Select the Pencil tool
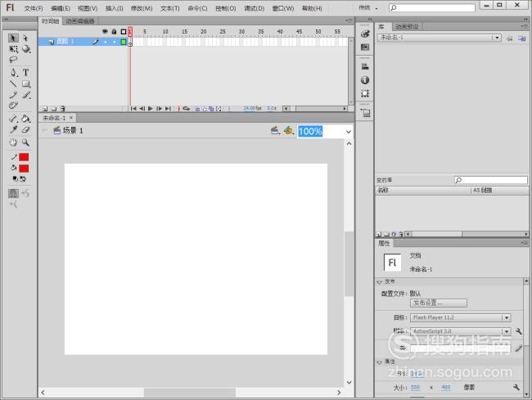Viewport: 532px width, 400px height. (13, 95)
